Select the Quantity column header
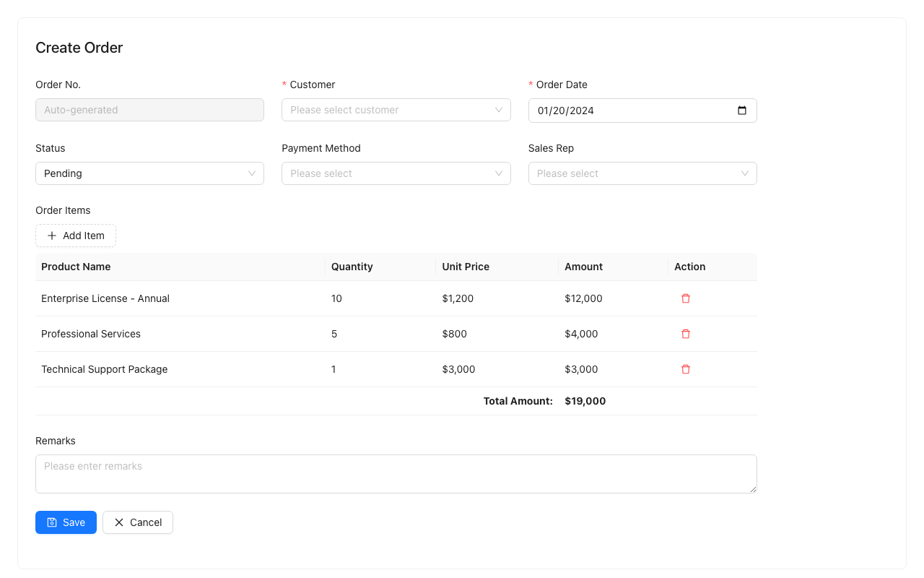The height and width of the screenshot is (578, 924). pos(352,267)
